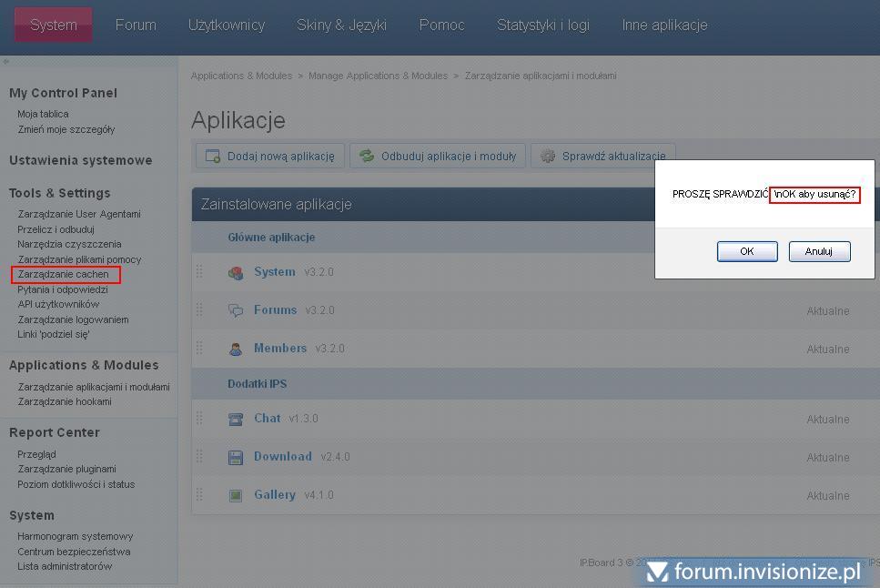Open the Forum top menu tab
The width and height of the screenshot is (880, 588).
136,25
